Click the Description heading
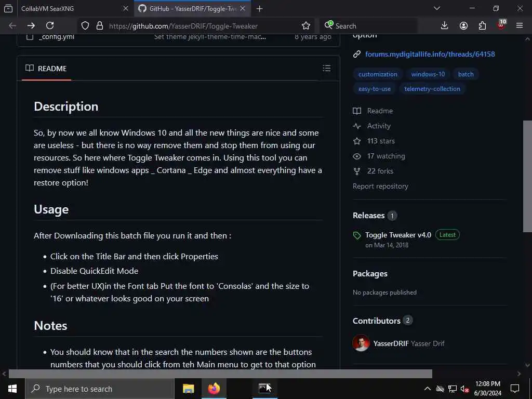Viewport: 532px width, 399px height. 66,107
